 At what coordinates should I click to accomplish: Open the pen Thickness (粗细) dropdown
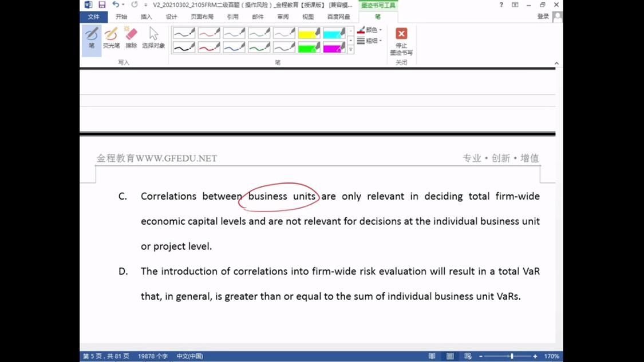coord(370,41)
